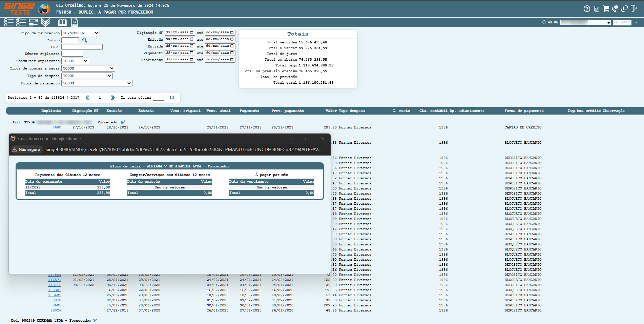Click the help question mark icon
This screenshot has width=644, height=324.
click(587, 9)
